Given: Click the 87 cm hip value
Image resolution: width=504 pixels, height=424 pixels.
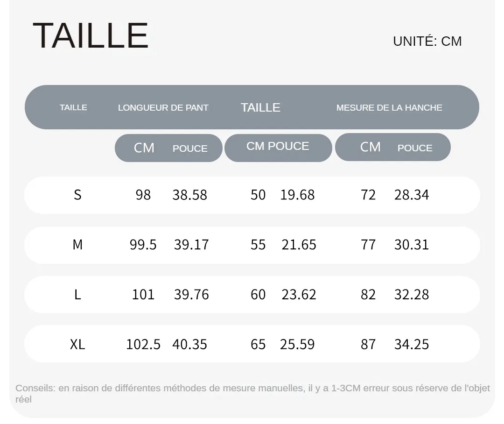Looking at the screenshot, I should (368, 344).
